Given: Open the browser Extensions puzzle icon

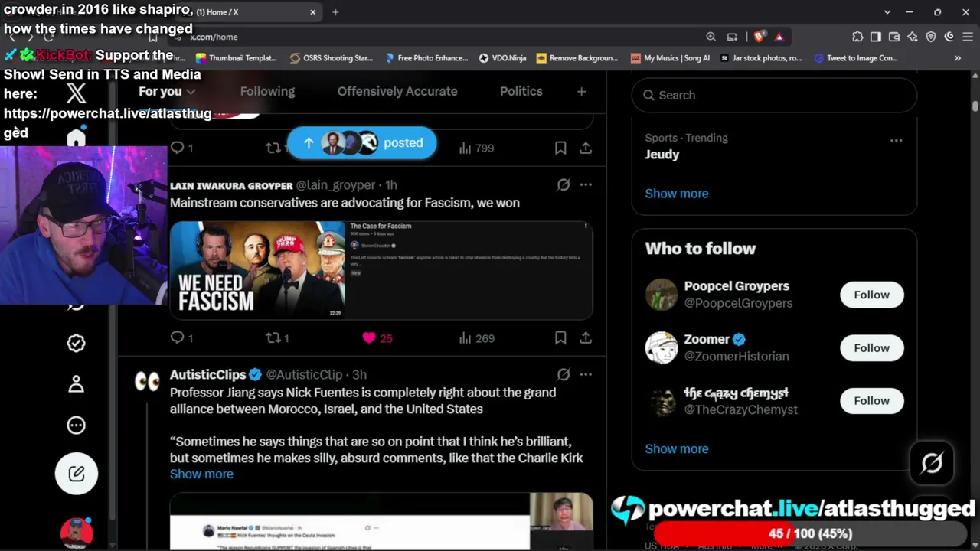Looking at the screenshot, I should (x=857, y=37).
